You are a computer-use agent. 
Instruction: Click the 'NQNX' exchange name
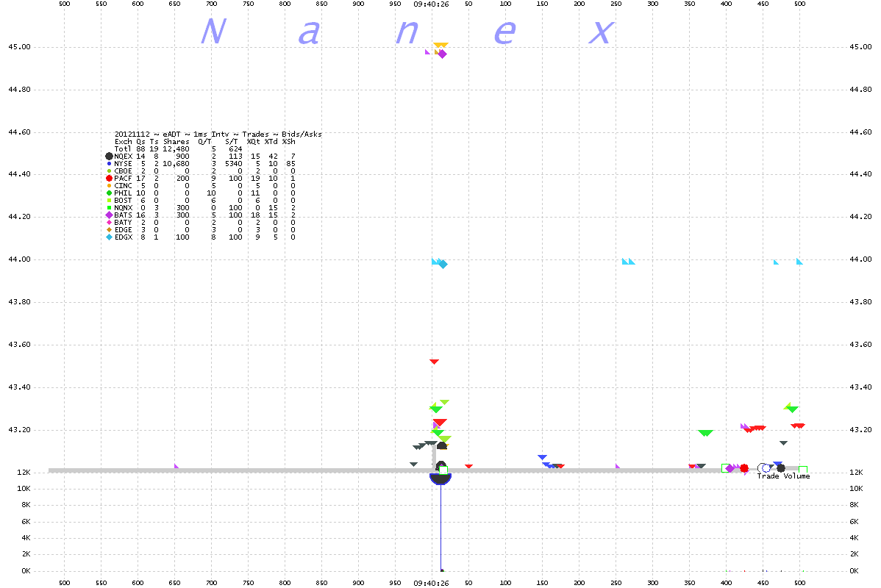[x=123, y=208]
